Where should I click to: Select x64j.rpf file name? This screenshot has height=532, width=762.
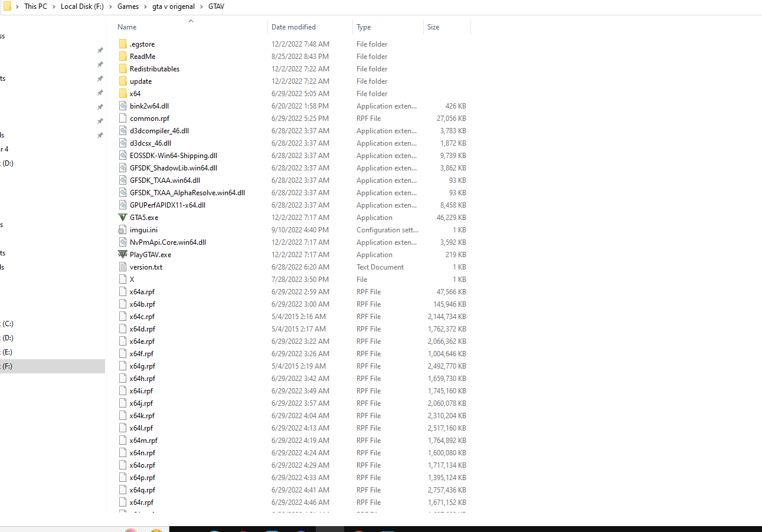(x=141, y=403)
